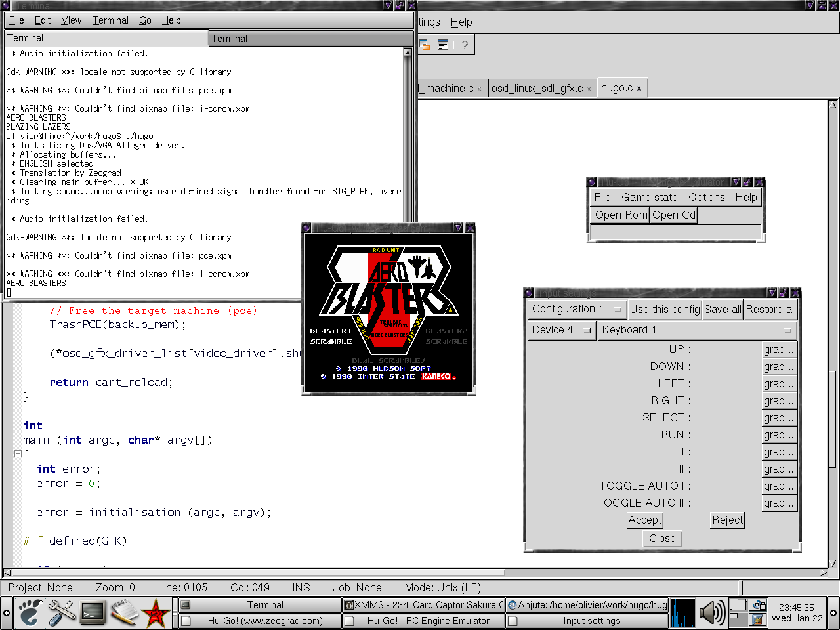Image resolution: width=840 pixels, height=630 pixels.
Task: Open the Anjuta Help menu
Action: pos(461,22)
